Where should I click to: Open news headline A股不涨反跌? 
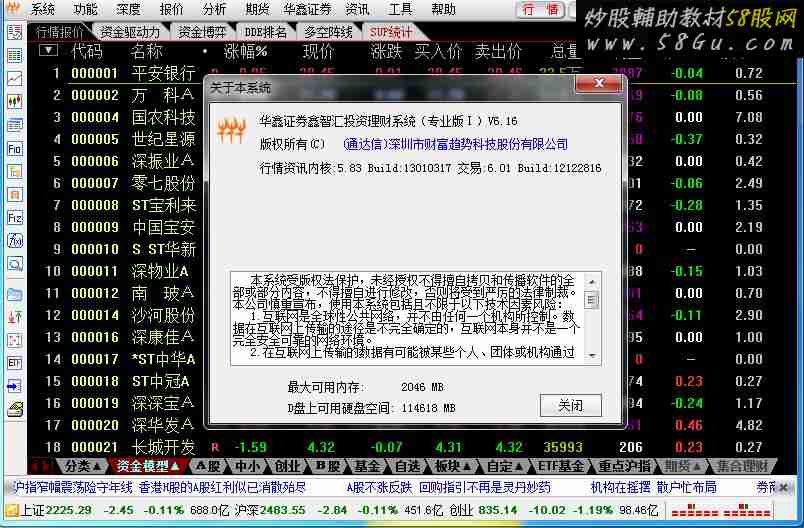[x=379, y=488]
